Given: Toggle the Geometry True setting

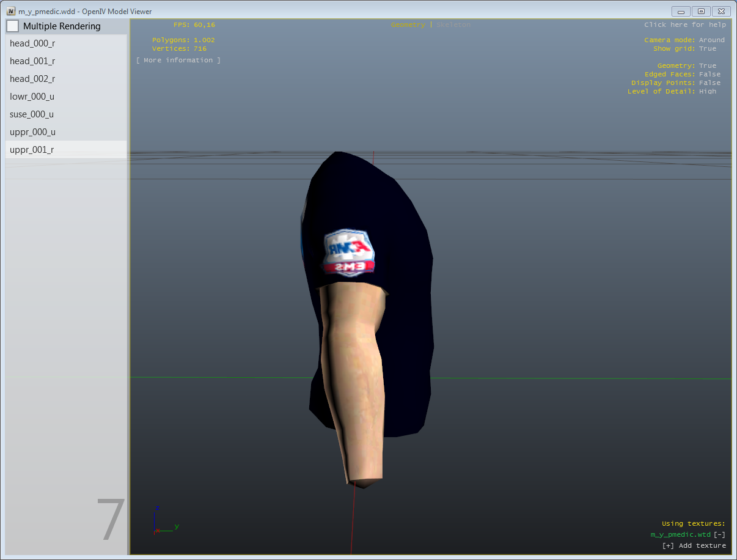Looking at the screenshot, I should tap(708, 66).
